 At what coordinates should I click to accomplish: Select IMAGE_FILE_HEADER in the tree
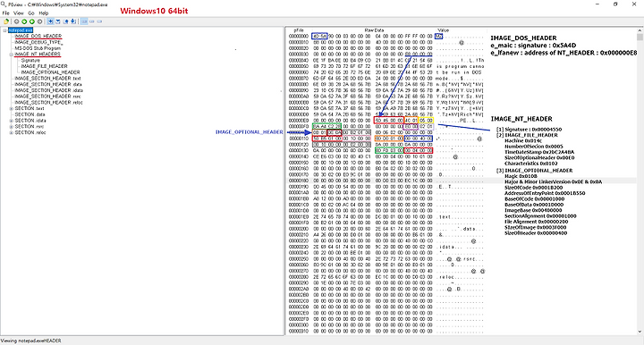[45, 66]
